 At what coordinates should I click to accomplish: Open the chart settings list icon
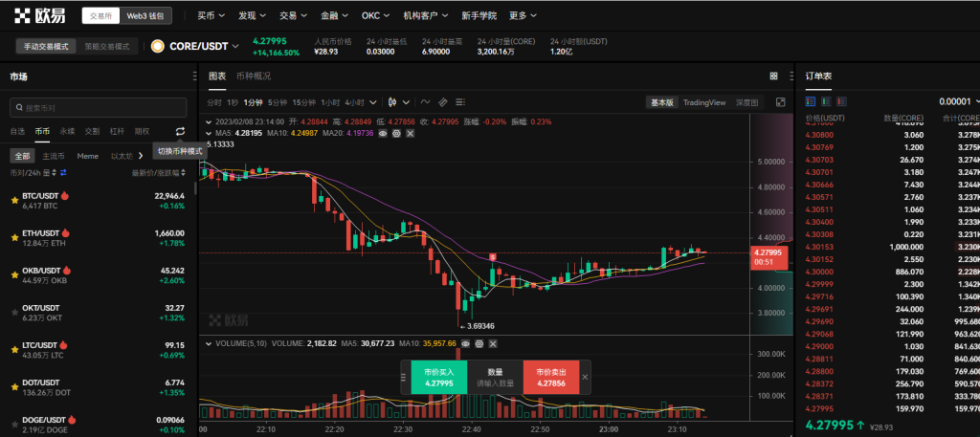(x=460, y=101)
